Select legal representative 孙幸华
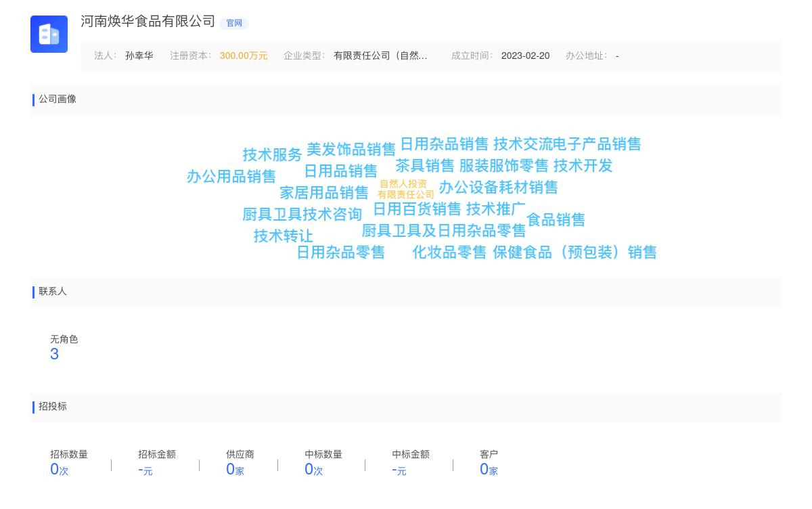The height and width of the screenshot is (509, 812). [x=139, y=56]
